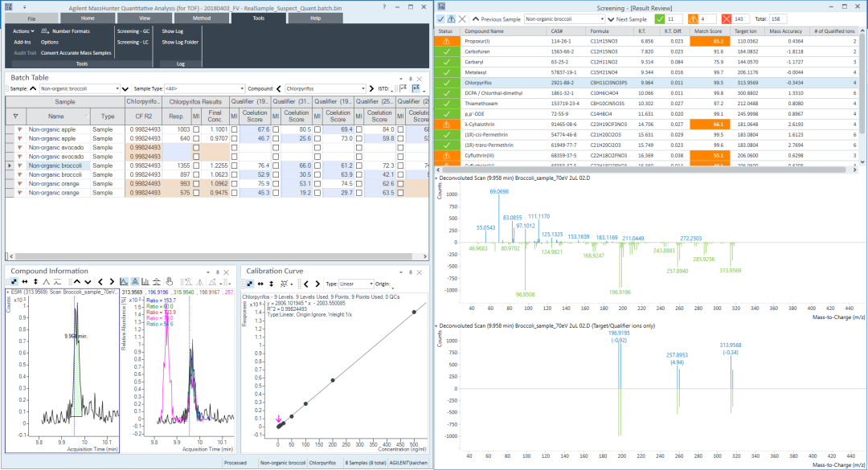Image resolution: width=868 pixels, height=470 pixels.
Task: Switch to Method ribbon tab
Action: 202,18
